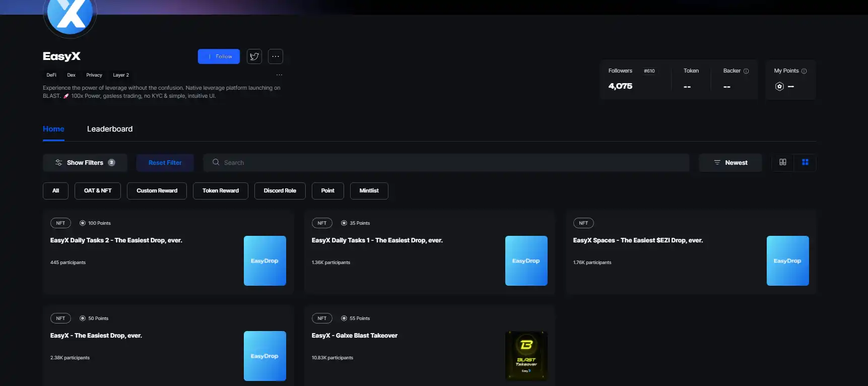Click the My Points hexagon icon

[779, 86]
